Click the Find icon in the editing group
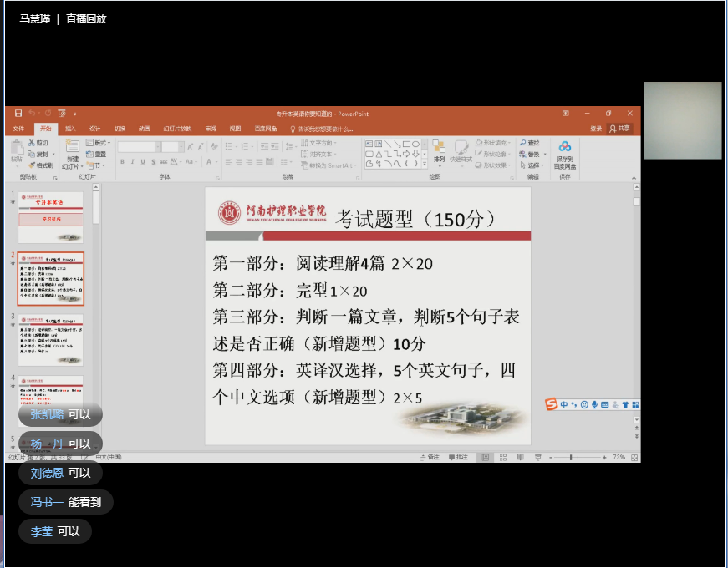The image size is (728, 568). 529,143
